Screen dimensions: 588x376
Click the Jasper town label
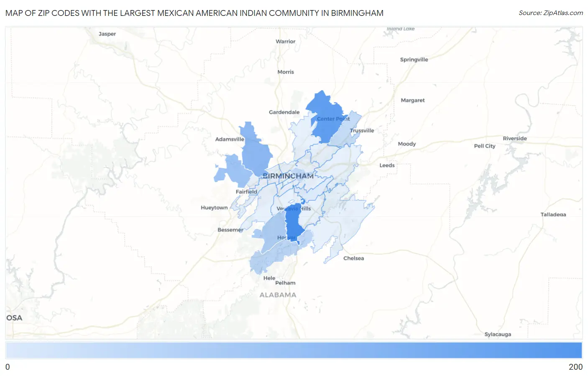[x=107, y=34]
